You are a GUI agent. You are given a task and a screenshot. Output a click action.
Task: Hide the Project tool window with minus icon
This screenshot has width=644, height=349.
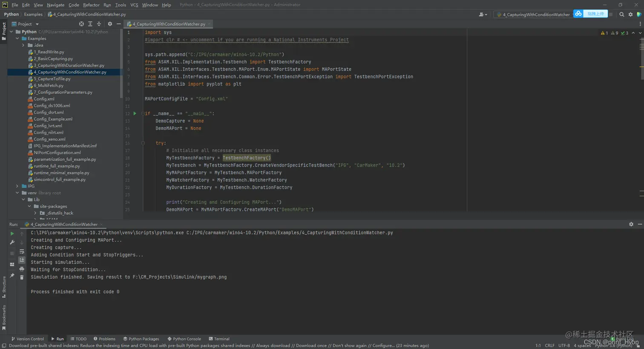[x=118, y=24]
